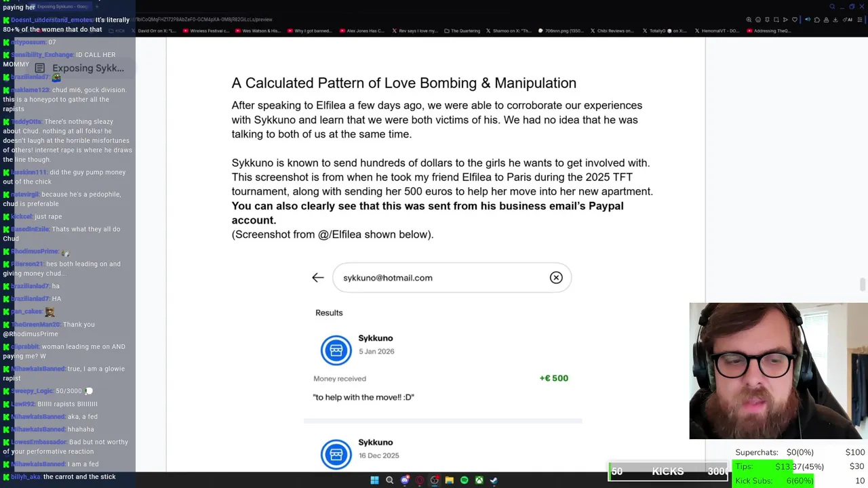Open 'Rev says I love my' bookmark
Image resolution: width=868 pixels, height=488 pixels.
coord(414,30)
